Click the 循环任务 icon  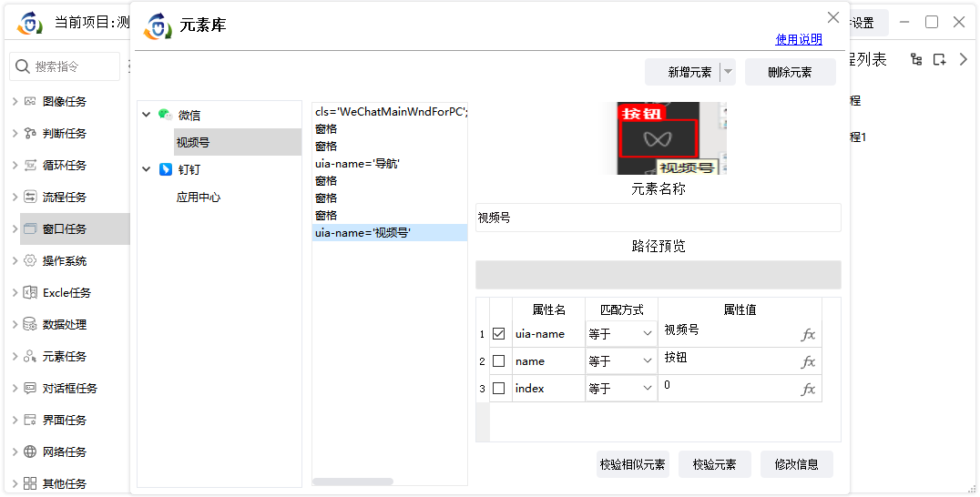tap(30, 165)
